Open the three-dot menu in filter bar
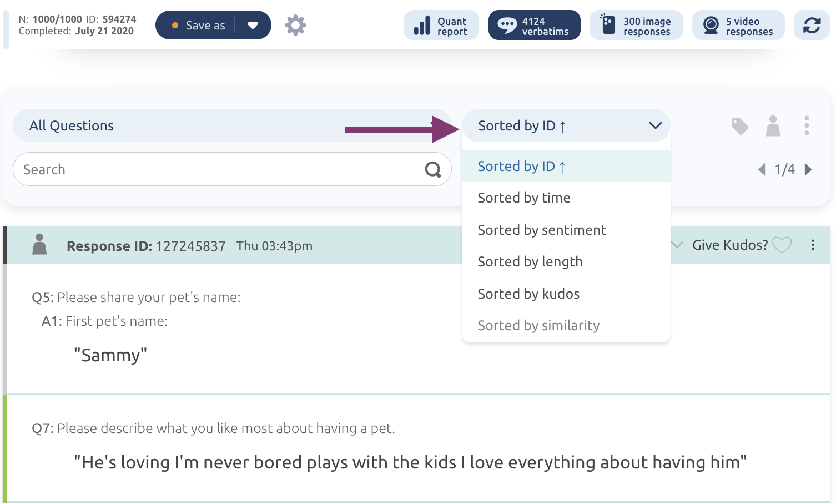The width and height of the screenshot is (836, 504). click(807, 125)
